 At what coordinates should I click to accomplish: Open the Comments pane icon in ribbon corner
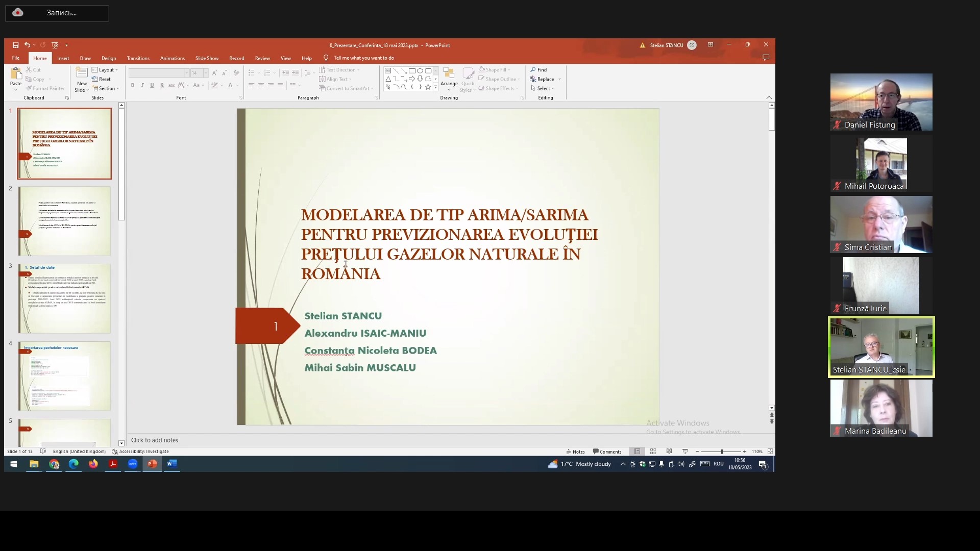point(766,58)
